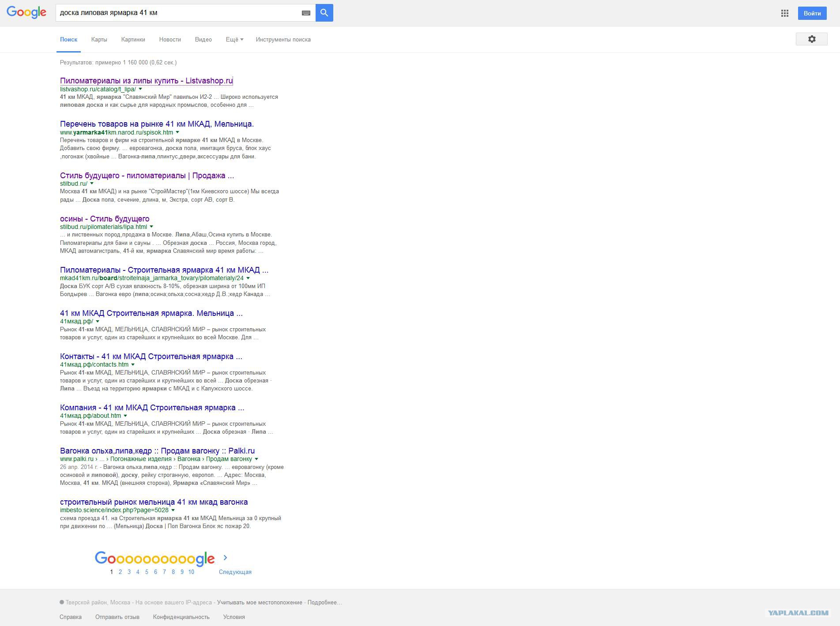Click Учитывать мое местоположение link
This screenshot has width=840, height=626.
260,603
